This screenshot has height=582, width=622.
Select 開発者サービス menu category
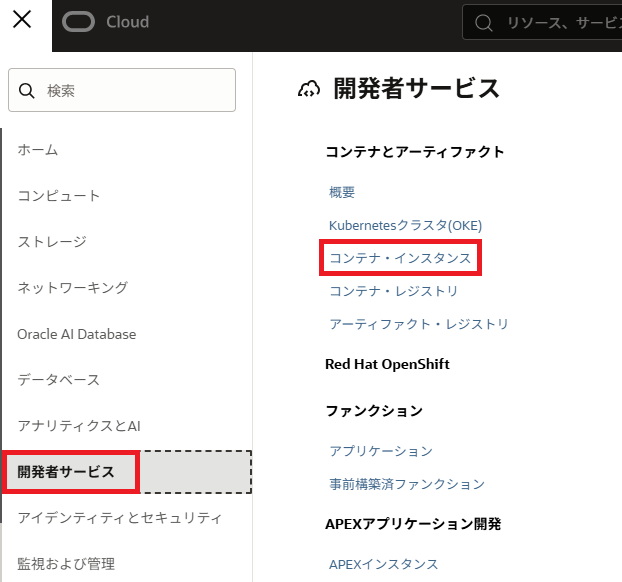[x=66, y=472]
